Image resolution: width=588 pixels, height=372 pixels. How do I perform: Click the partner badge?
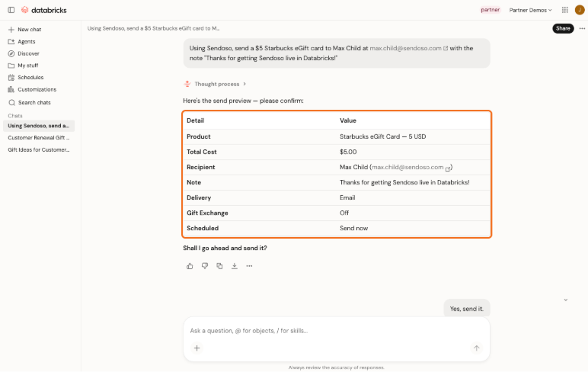pos(490,10)
